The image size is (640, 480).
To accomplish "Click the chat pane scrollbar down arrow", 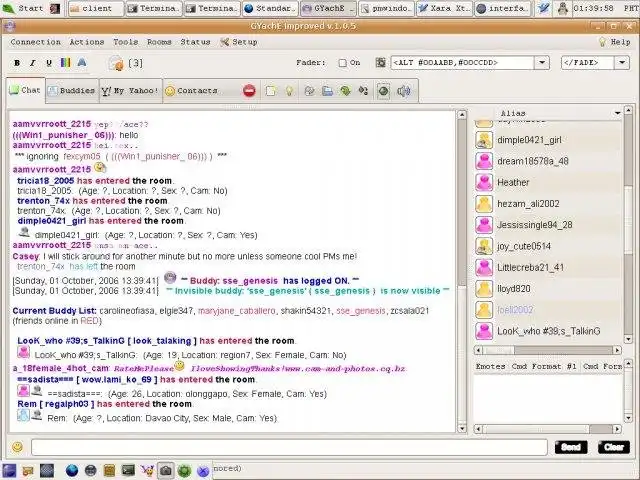I will [462, 429].
